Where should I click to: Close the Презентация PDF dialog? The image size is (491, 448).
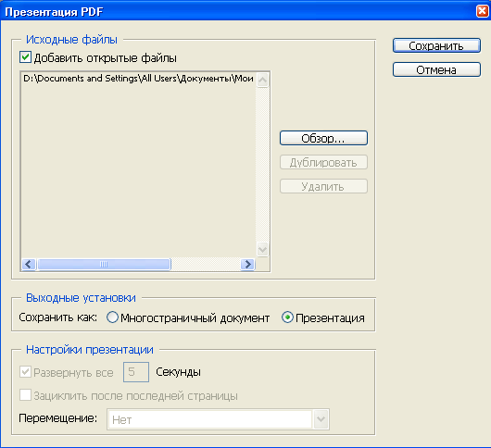coord(482,11)
